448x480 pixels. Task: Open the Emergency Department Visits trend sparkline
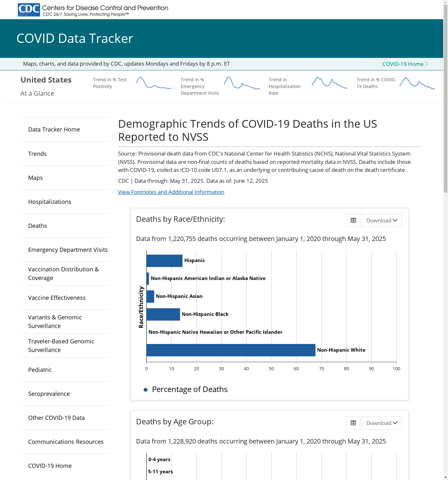point(242,83)
